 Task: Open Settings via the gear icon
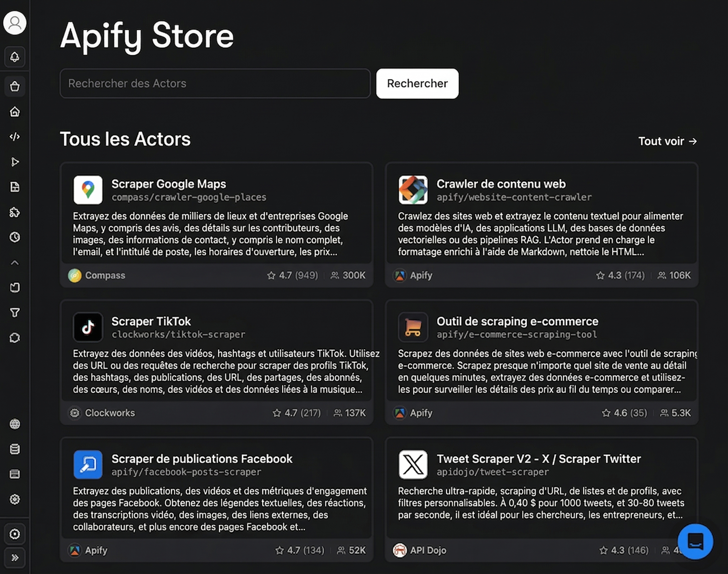[15, 500]
